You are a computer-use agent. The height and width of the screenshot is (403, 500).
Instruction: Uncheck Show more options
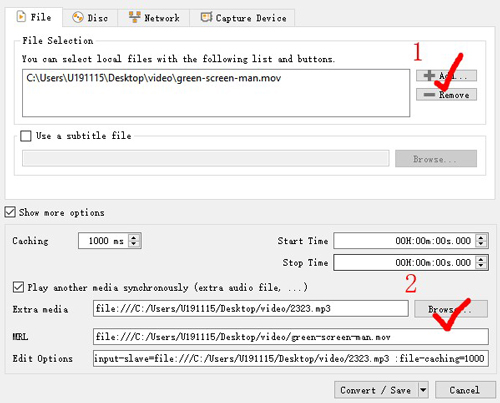click(x=10, y=212)
